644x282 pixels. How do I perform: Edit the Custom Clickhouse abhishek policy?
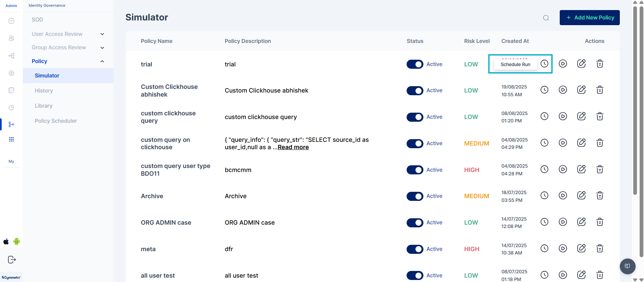(x=581, y=90)
